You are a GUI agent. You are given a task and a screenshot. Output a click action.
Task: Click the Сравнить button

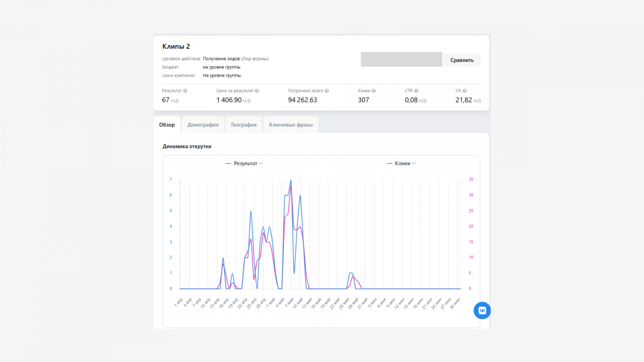click(x=462, y=60)
